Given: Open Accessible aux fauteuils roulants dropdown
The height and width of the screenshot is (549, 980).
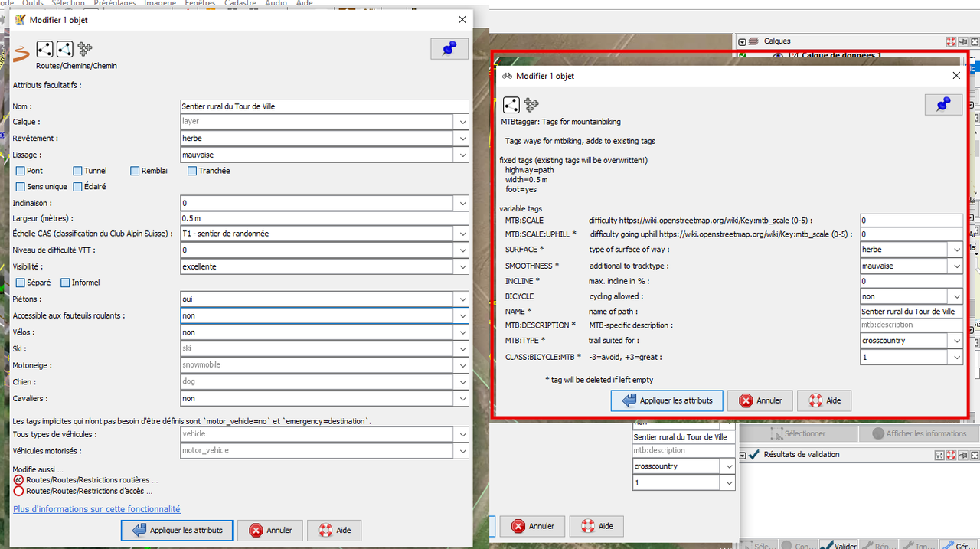Looking at the screenshot, I should click(462, 315).
